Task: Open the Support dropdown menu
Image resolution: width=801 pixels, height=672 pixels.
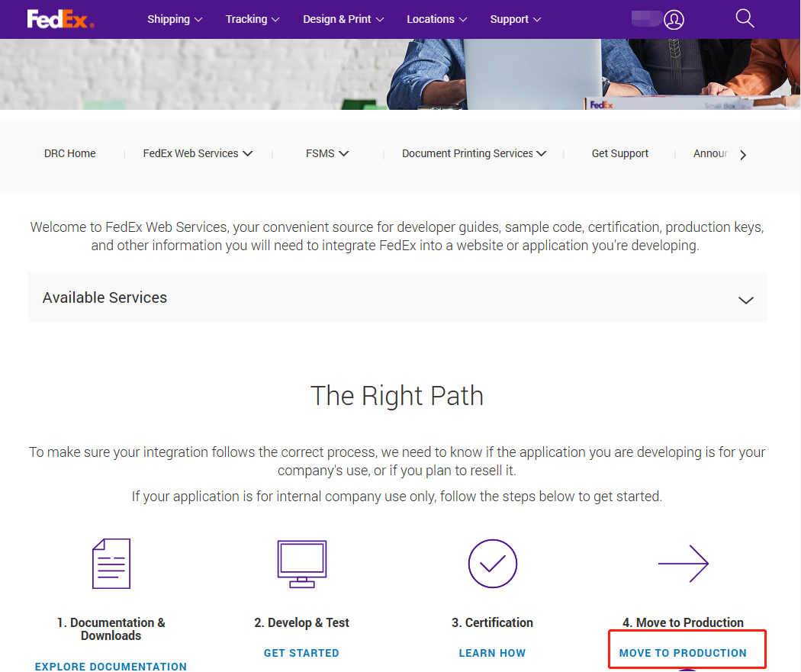Action: click(x=516, y=19)
